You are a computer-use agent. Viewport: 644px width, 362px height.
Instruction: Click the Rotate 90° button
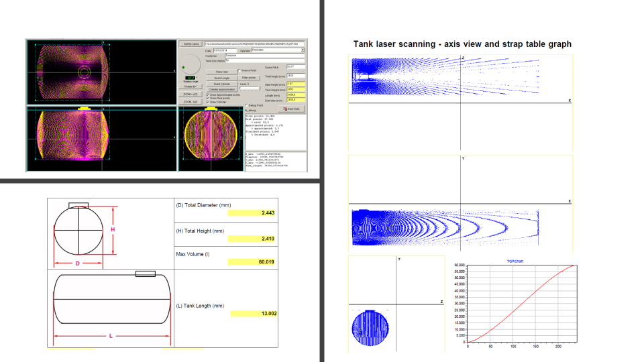coord(191,86)
